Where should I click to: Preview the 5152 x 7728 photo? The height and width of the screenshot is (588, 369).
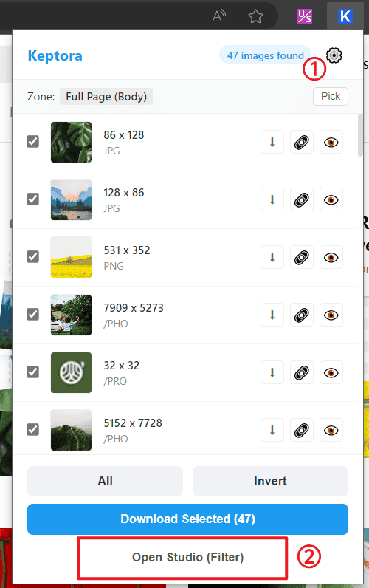[x=331, y=430]
